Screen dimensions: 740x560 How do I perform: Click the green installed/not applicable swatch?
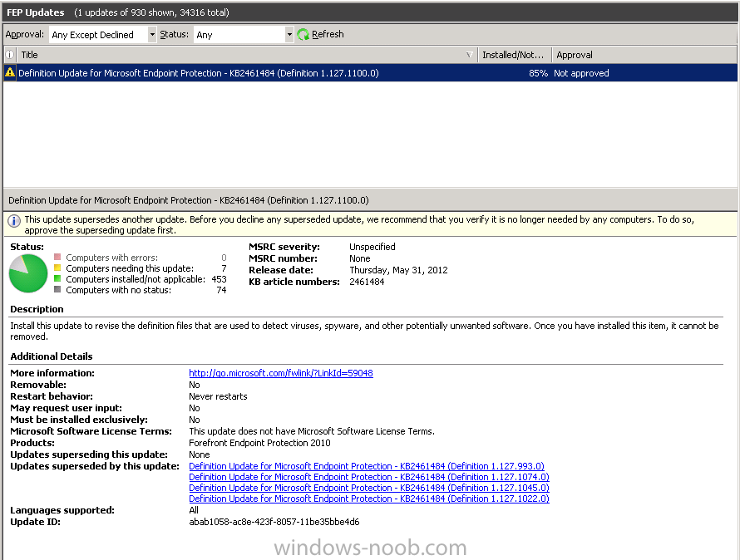57,279
